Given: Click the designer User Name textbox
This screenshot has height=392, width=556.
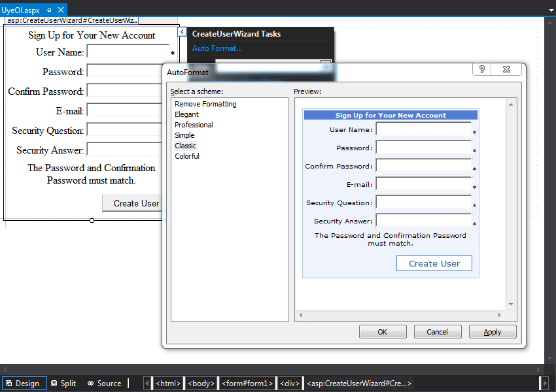Looking at the screenshot, I should (128, 52).
